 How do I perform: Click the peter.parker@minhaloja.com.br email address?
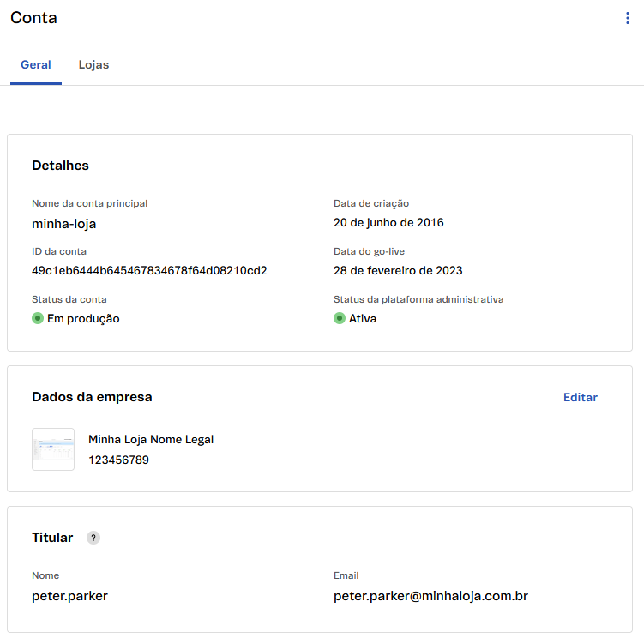430,595
